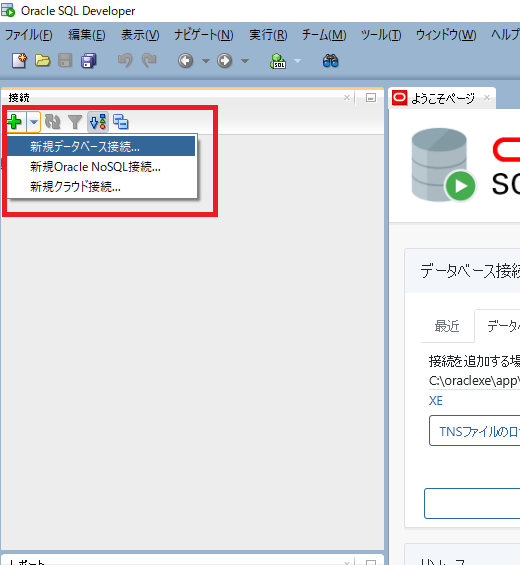This screenshot has height=565, width=520.
Task: Switch to the 最近 tab
Action: 447,326
